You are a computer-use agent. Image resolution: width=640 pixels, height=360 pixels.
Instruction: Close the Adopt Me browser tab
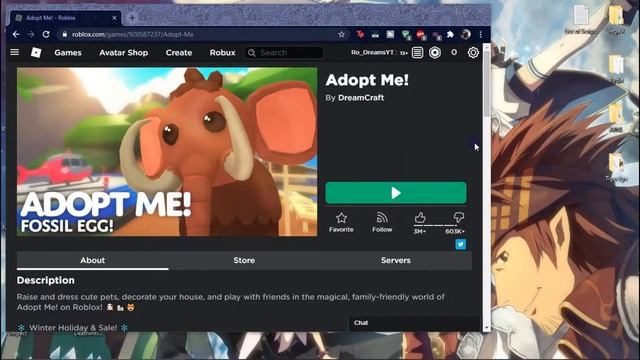click(114, 18)
